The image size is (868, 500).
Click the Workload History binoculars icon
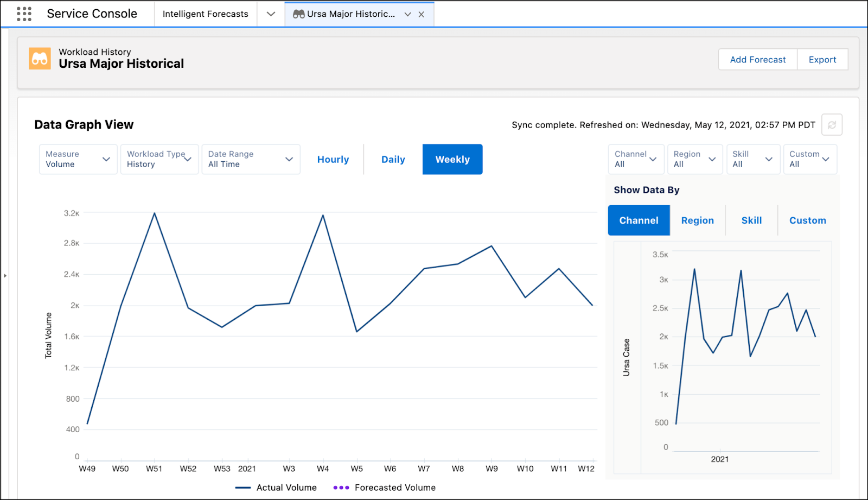pos(40,59)
